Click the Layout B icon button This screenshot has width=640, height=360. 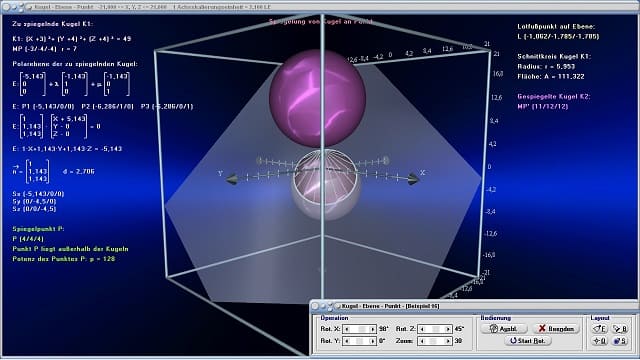point(620,329)
